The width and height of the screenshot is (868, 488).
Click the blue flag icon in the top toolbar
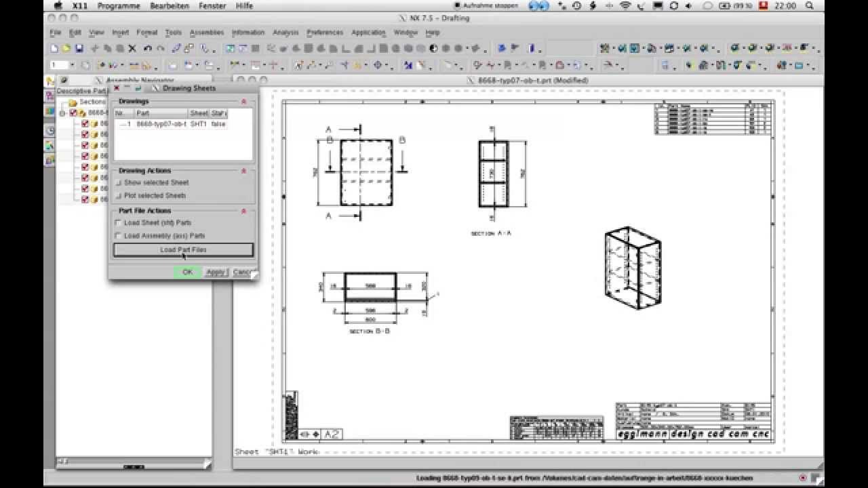tap(502, 49)
